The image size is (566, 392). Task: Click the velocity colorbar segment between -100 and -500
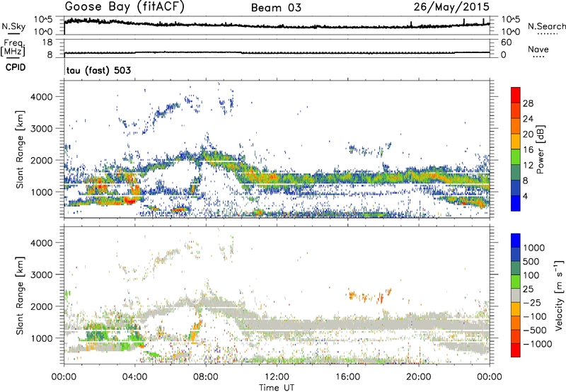(x=516, y=323)
